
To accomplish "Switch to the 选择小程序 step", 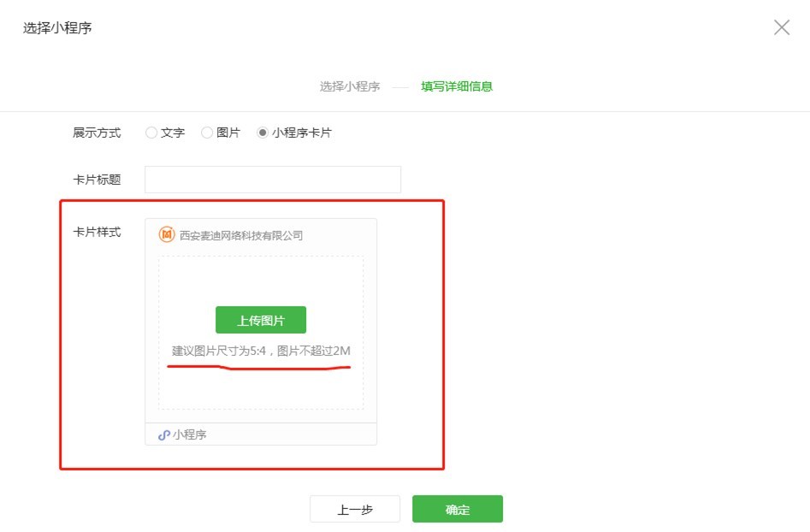I will click(349, 87).
